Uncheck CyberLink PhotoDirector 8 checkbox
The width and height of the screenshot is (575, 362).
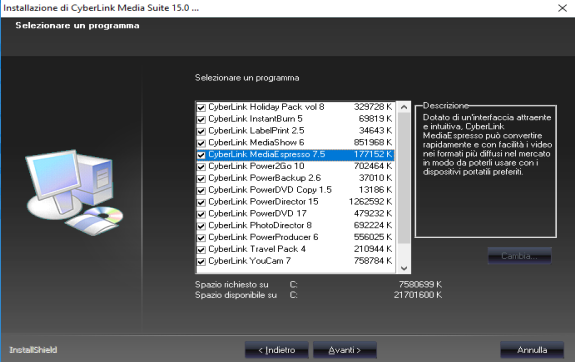(x=201, y=226)
